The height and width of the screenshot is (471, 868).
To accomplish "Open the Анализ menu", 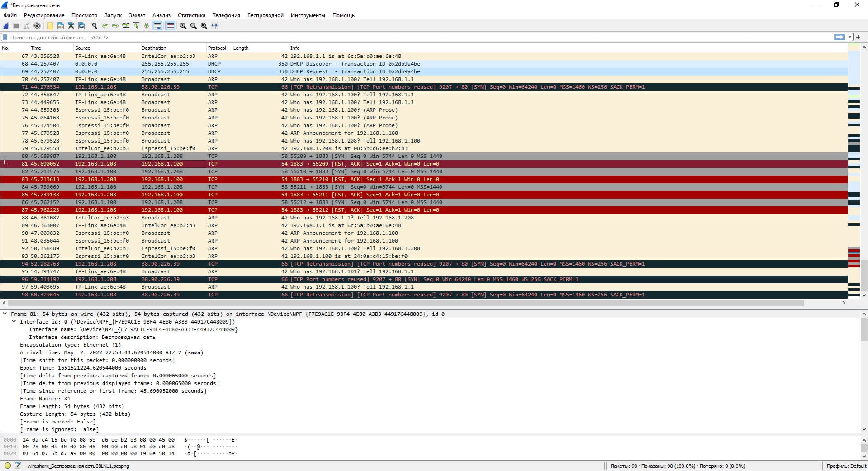I will 161,15.
